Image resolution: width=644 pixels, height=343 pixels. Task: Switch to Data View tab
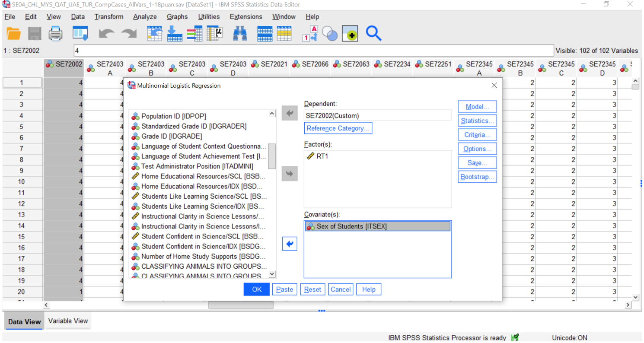coord(24,321)
